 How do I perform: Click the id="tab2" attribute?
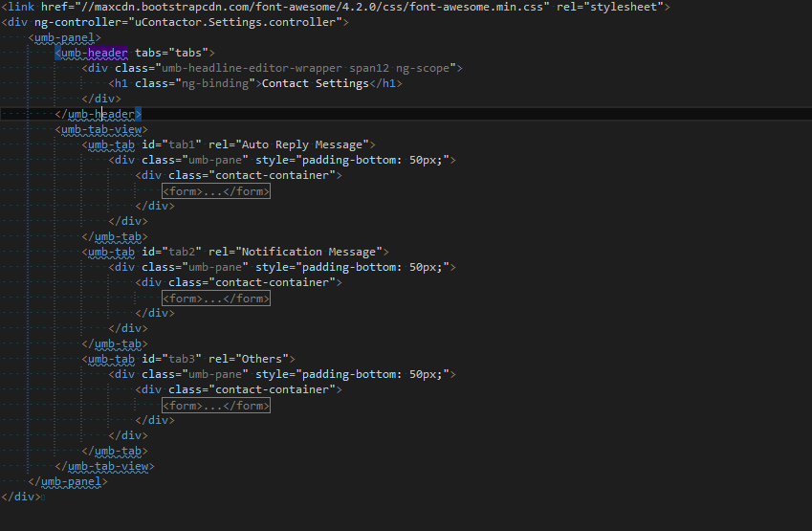click(x=171, y=252)
